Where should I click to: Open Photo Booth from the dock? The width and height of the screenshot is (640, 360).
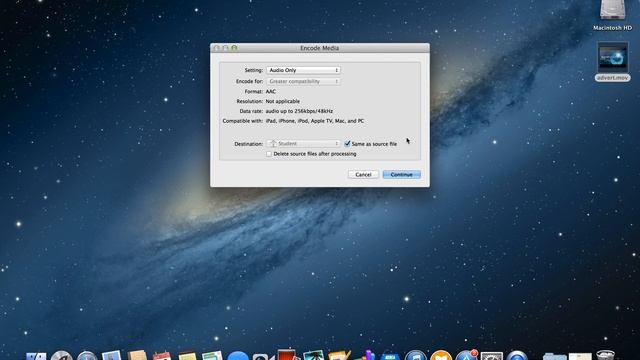(286, 354)
